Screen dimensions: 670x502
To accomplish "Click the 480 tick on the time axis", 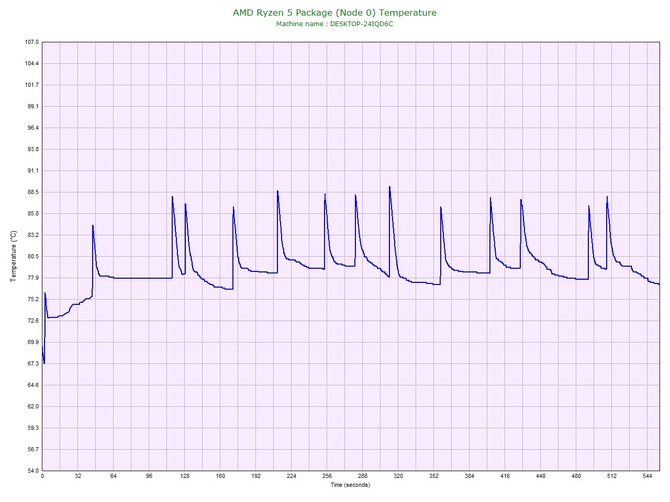I will 576,476.
